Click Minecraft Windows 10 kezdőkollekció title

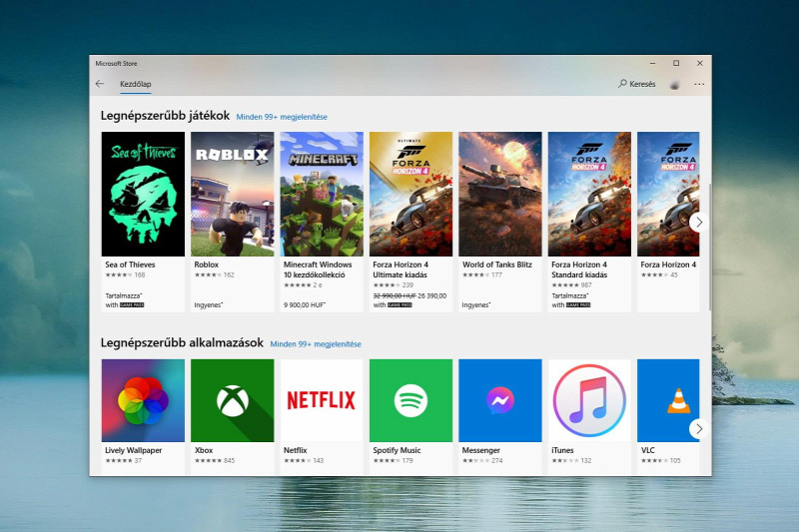pyautogui.click(x=318, y=269)
